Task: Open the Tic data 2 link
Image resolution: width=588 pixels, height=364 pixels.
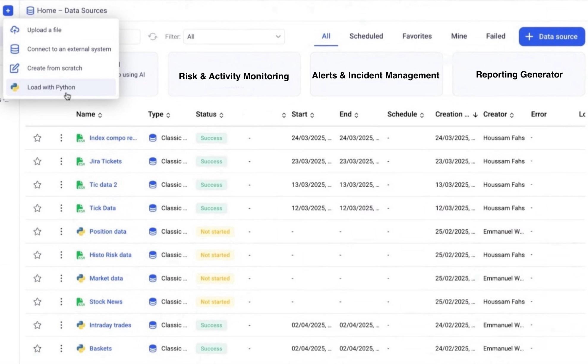Action: 103,185
